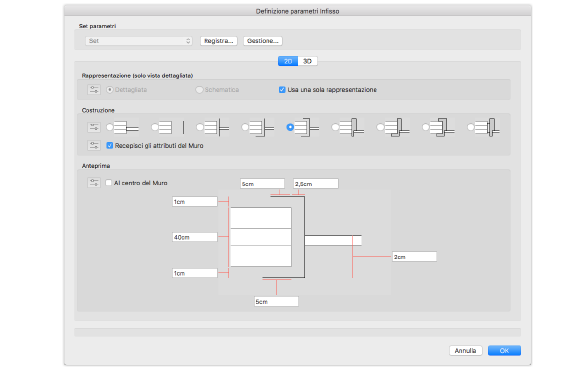
Task: Switch to the 3D tab
Action: click(x=308, y=61)
